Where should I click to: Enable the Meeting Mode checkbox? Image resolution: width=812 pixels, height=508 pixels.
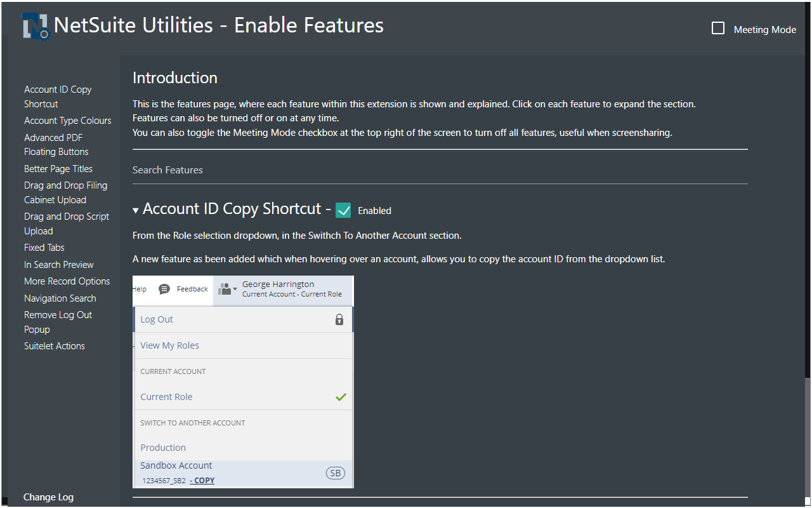pos(718,29)
